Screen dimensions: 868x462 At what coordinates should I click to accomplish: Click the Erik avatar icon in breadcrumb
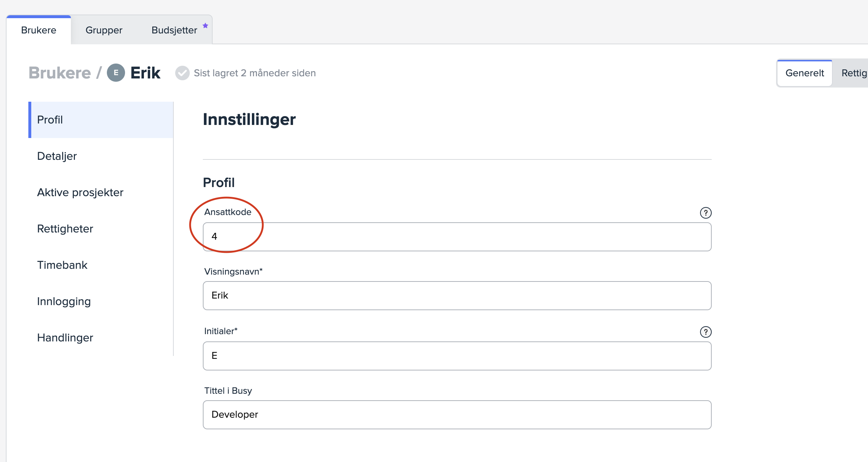click(x=116, y=73)
